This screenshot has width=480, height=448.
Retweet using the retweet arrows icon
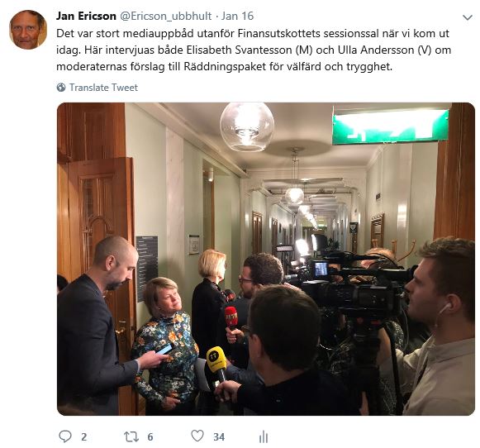131,436
